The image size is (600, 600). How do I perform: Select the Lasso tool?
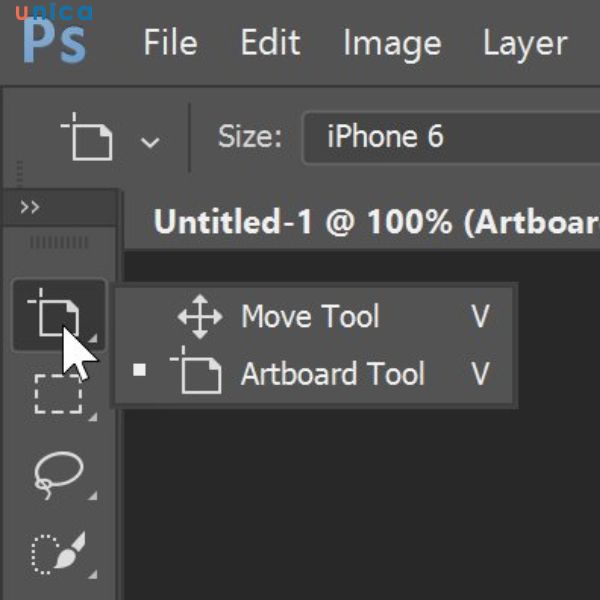click(57, 472)
